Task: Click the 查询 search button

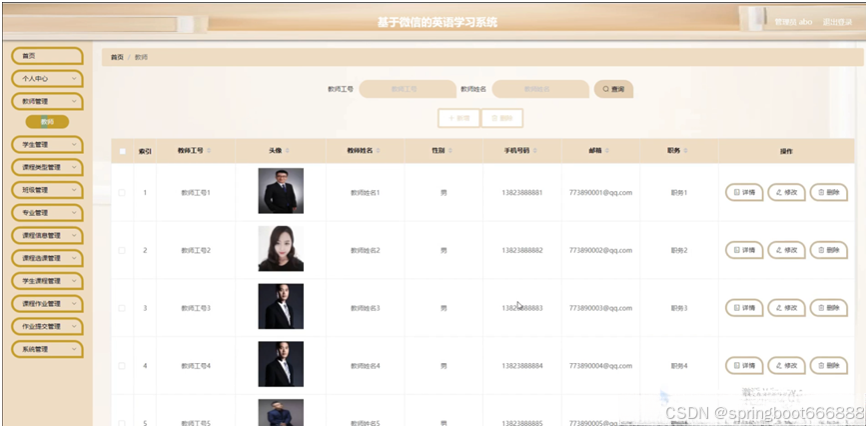Action: tap(613, 89)
